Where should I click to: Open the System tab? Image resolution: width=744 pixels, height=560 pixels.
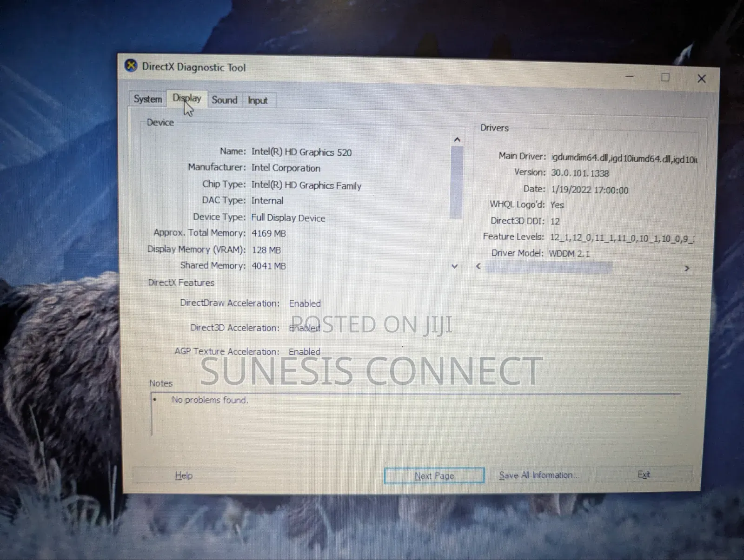(148, 99)
